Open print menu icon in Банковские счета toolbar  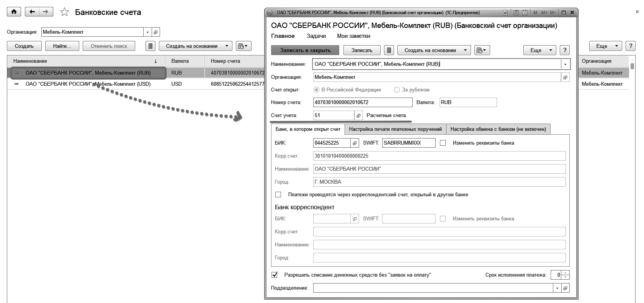(x=244, y=46)
